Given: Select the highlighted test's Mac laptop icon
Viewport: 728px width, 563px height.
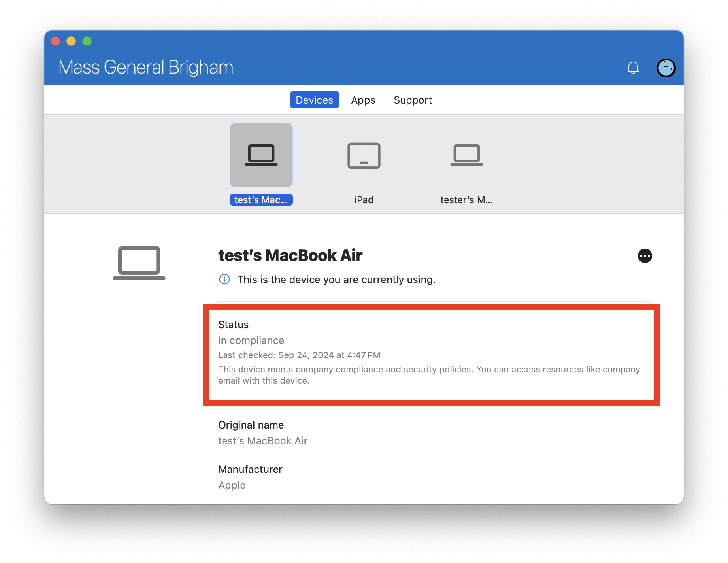Looking at the screenshot, I should [x=261, y=155].
